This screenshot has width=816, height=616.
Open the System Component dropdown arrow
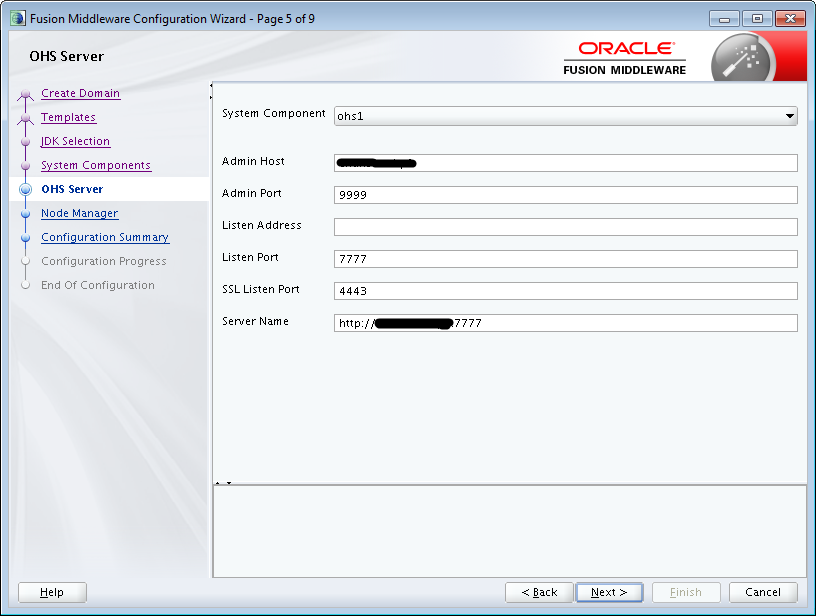789,116
